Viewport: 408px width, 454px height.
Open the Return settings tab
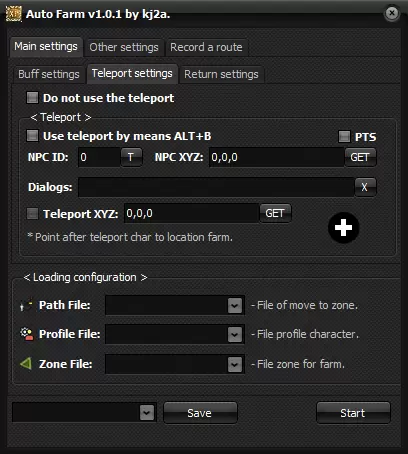click(x=221, y=74)
